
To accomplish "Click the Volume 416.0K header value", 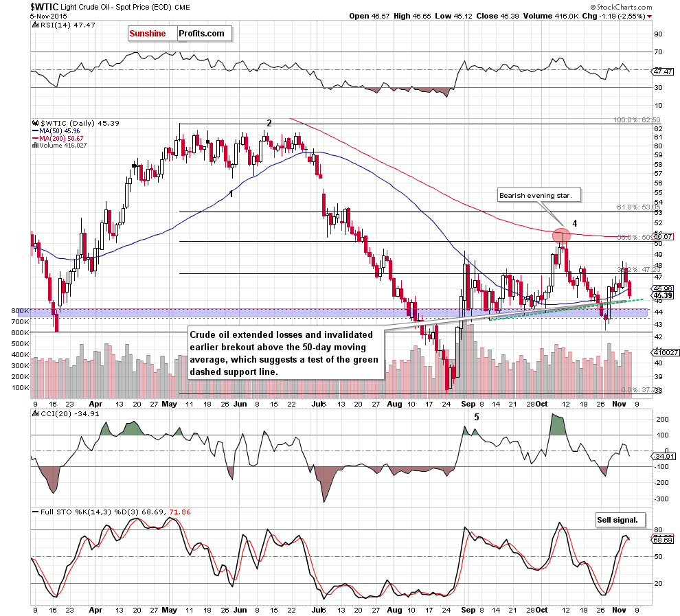I will (551, 16).
